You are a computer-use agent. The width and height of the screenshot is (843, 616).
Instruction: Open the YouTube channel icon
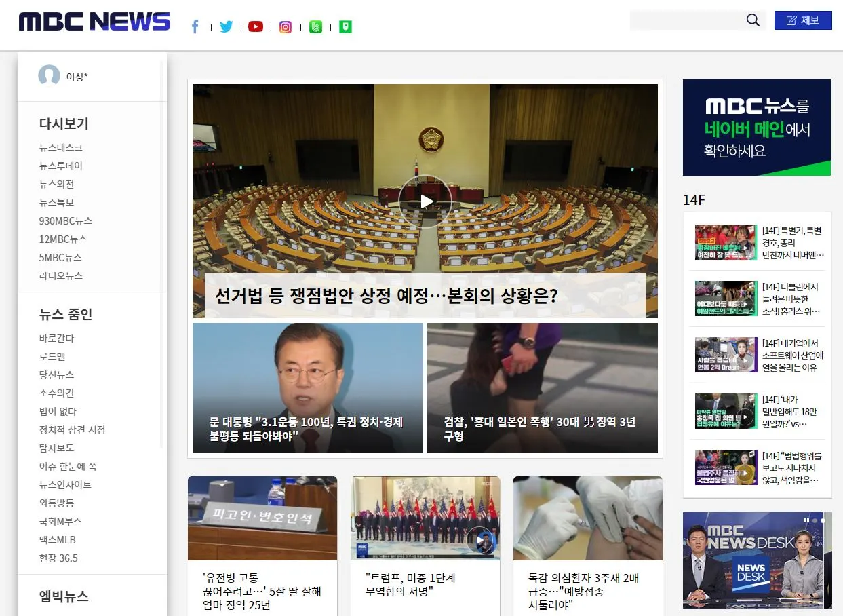[256, 26]
